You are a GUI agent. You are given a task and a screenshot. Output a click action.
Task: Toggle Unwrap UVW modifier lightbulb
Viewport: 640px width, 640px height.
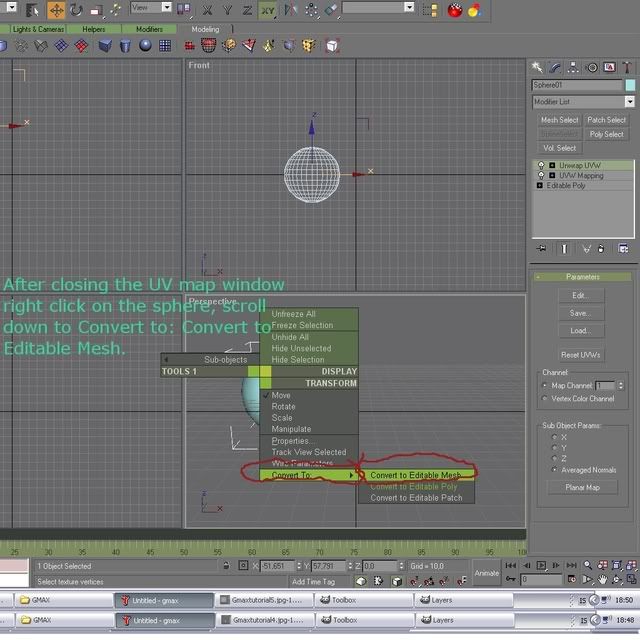[x=541, y=165]
